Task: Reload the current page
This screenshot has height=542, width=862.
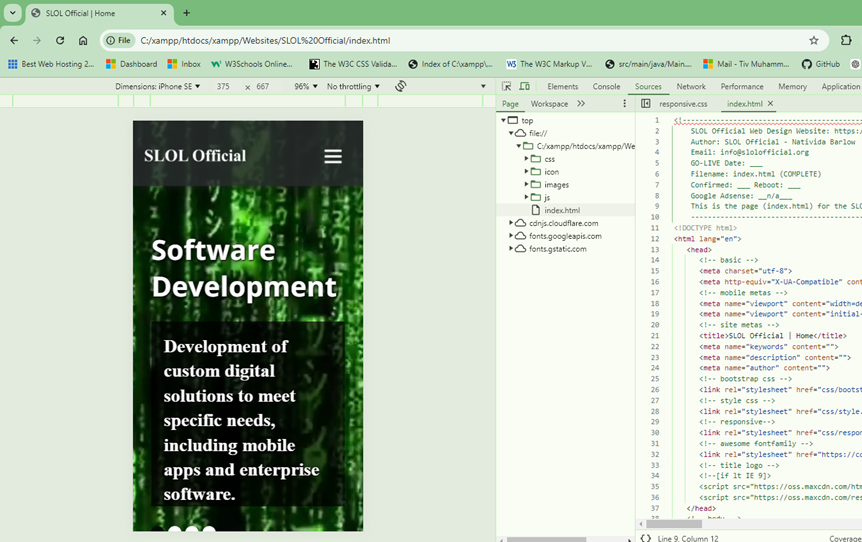Action: [60, 41]
